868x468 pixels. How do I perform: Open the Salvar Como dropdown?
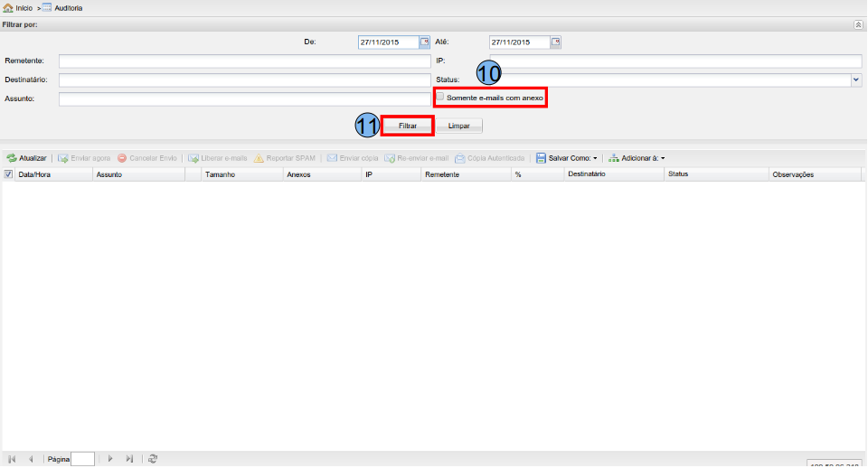point(567,158)
